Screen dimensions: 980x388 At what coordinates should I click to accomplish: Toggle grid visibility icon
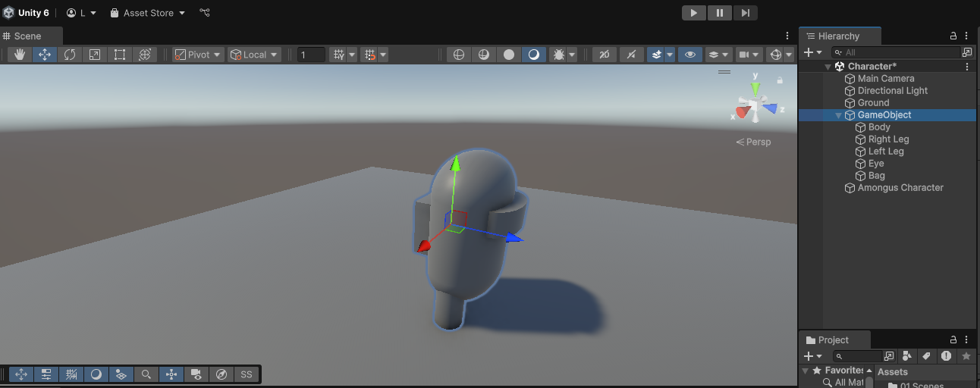[x=339, y=55]
